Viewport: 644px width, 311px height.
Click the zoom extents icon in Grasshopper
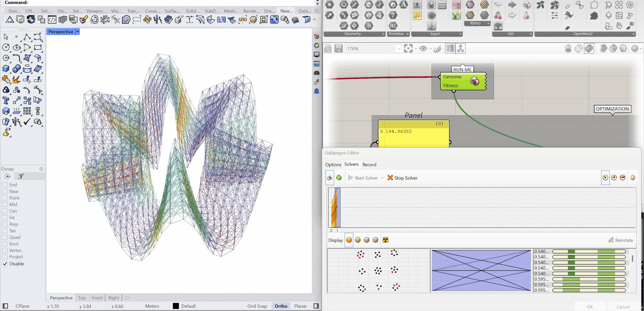click(x=408, y=48)
